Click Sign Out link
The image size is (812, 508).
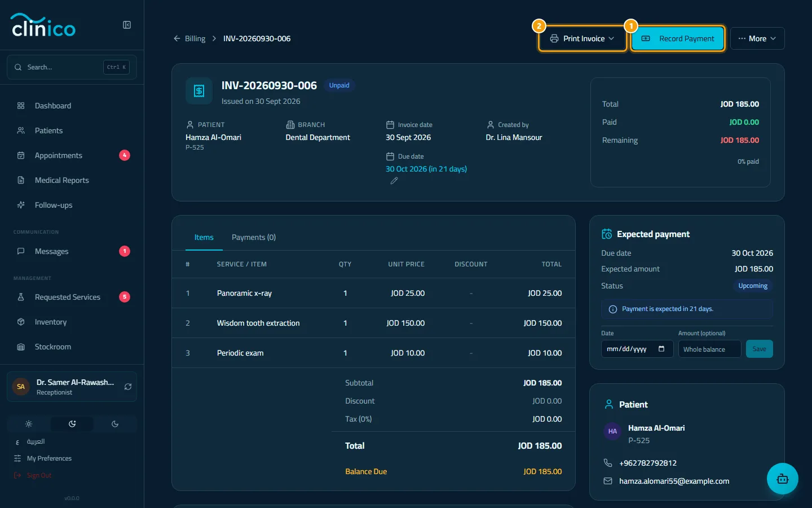coord(39,475)
